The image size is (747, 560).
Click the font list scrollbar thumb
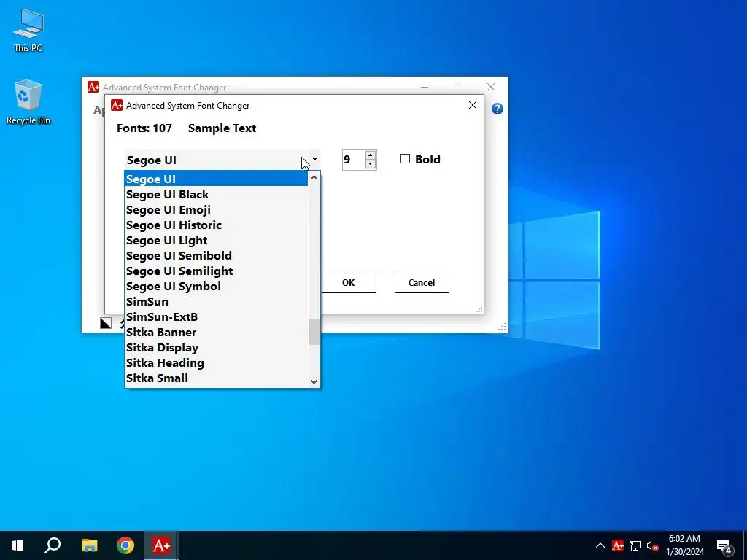point(314,332)
